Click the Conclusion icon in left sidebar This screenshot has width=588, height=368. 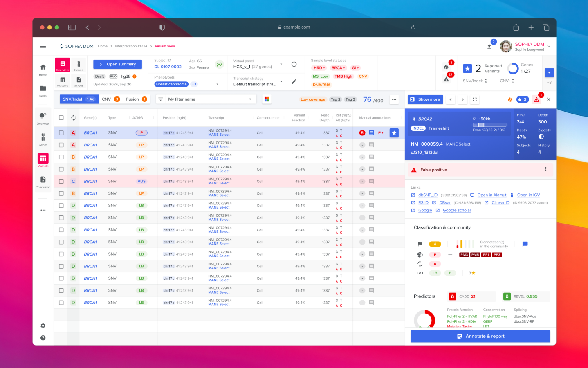43,180
